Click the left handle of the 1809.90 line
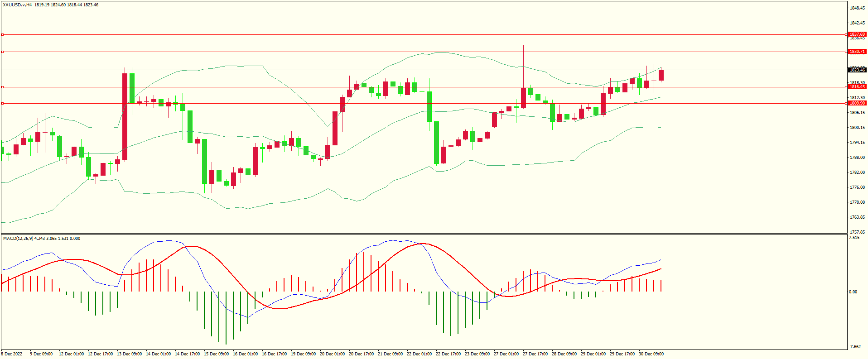 click(x=2, y=103)
